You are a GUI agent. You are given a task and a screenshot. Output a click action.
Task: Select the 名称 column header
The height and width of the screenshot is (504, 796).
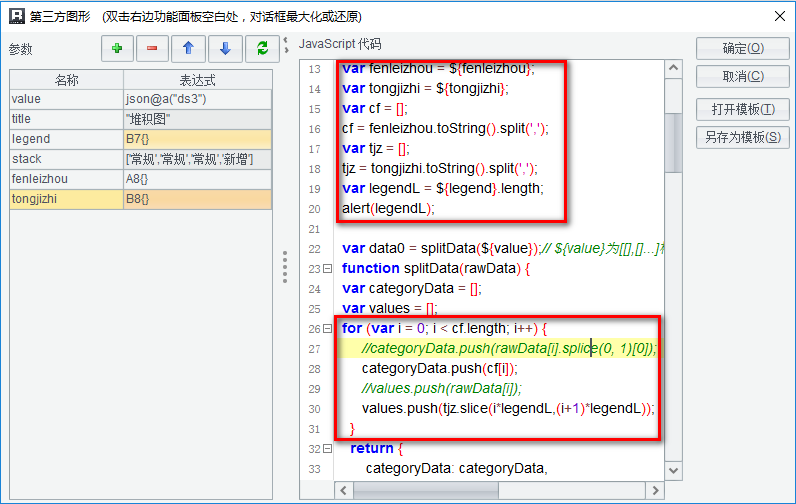coord(67,80)
